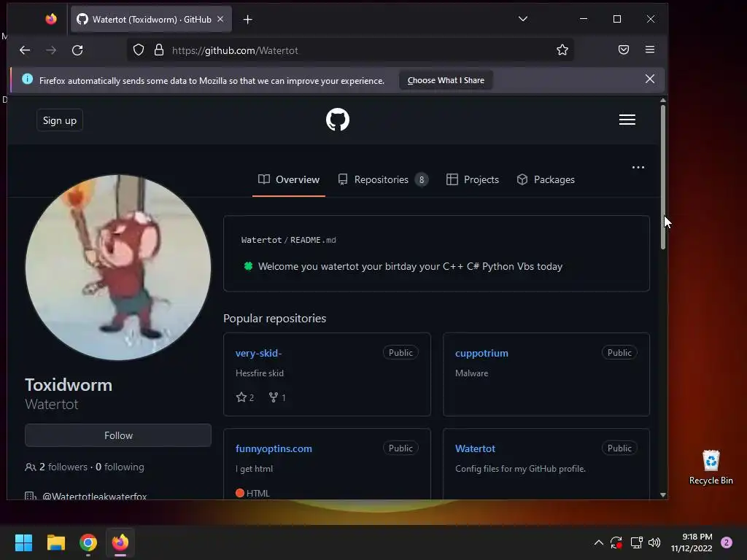Click the Malware description text
The height and width of the screenshot is (560, 747).
tap(472, 373)
